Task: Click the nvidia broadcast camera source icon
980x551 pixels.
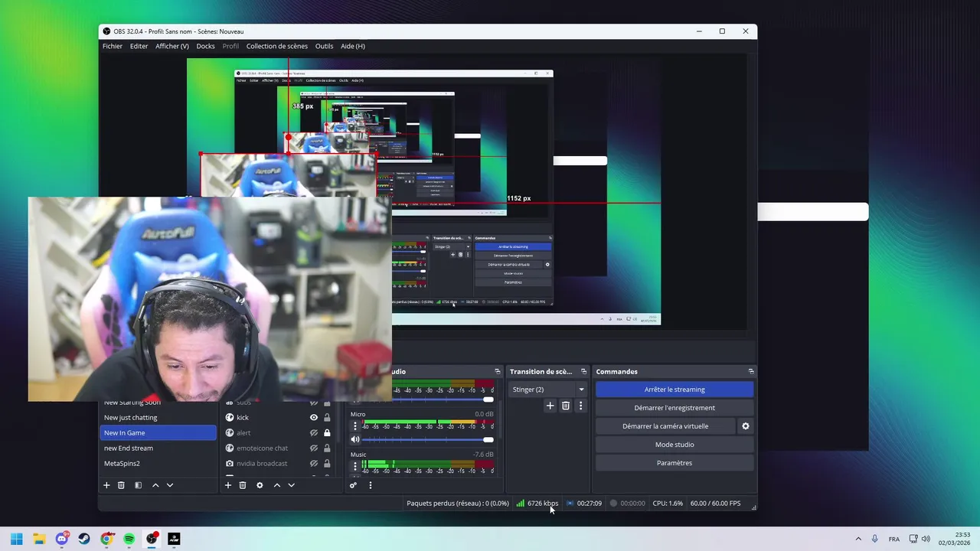Action: tap(230, 463)
